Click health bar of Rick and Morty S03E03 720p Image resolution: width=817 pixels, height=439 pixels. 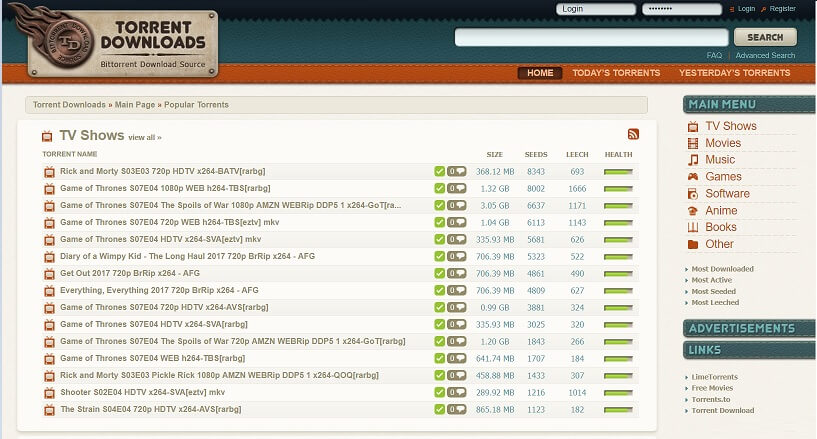tap(618, 171)
